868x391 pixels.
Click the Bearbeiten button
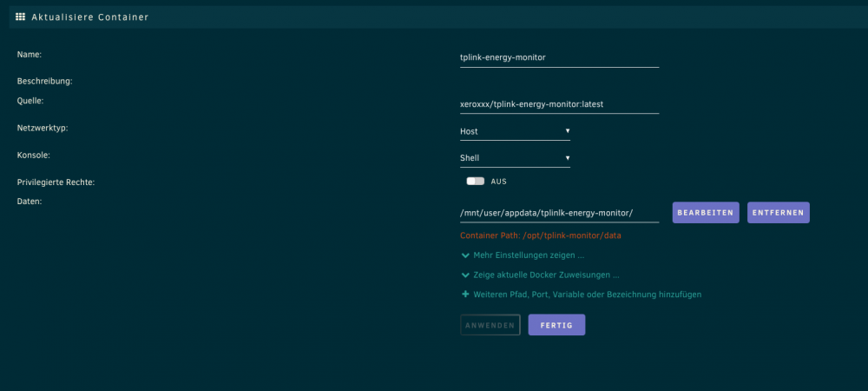click(706, 213)
